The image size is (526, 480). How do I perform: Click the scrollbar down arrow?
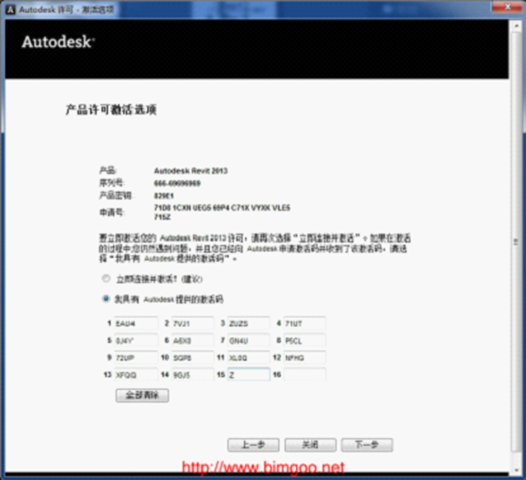516,470
